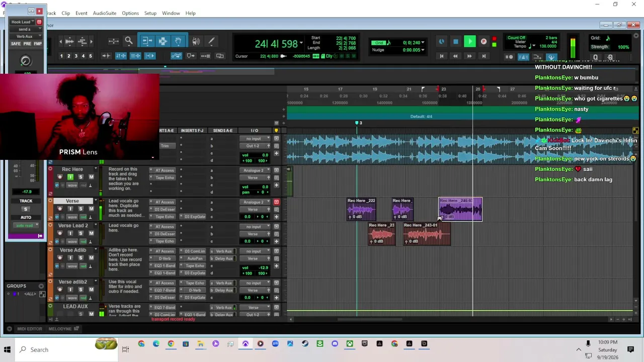Click the green Play transport button
Image resolution: width=644 pixels, height=362 pixels.
pyautogui.click(x=469, y=42)
